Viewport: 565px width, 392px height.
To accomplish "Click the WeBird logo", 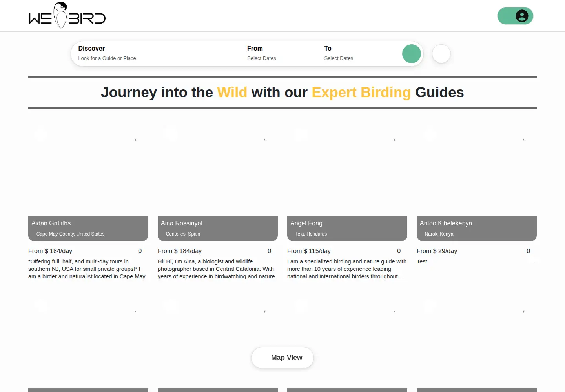I will click(x=67, y=16).
